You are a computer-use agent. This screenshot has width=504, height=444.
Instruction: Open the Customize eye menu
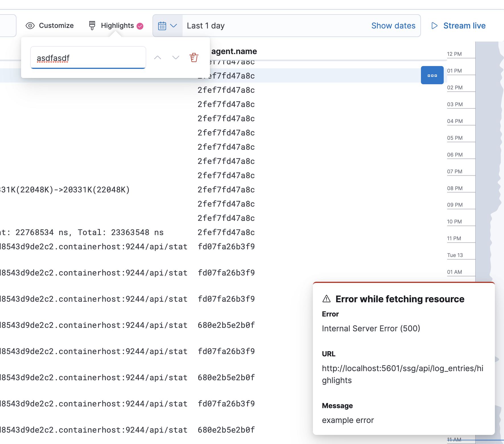click(49, 26)
